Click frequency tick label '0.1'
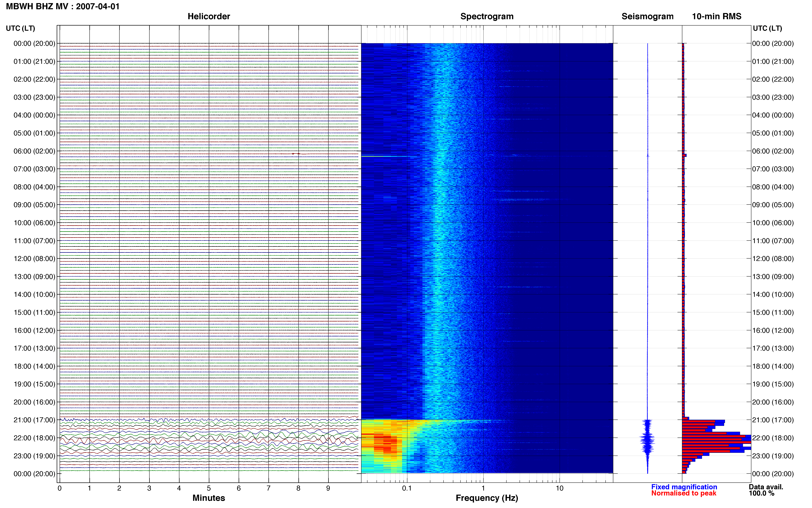812x508 pixels. pyautogui.click(x=407, y=488)
